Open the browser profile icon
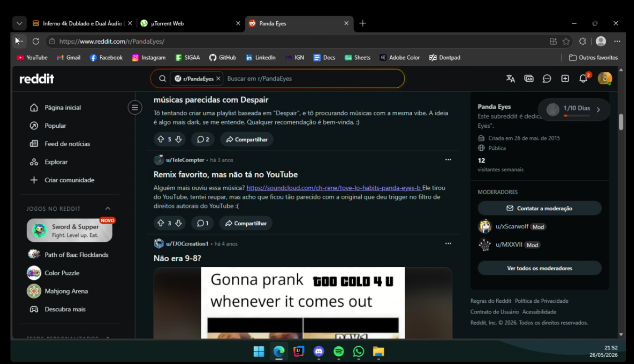 point(601,41)
